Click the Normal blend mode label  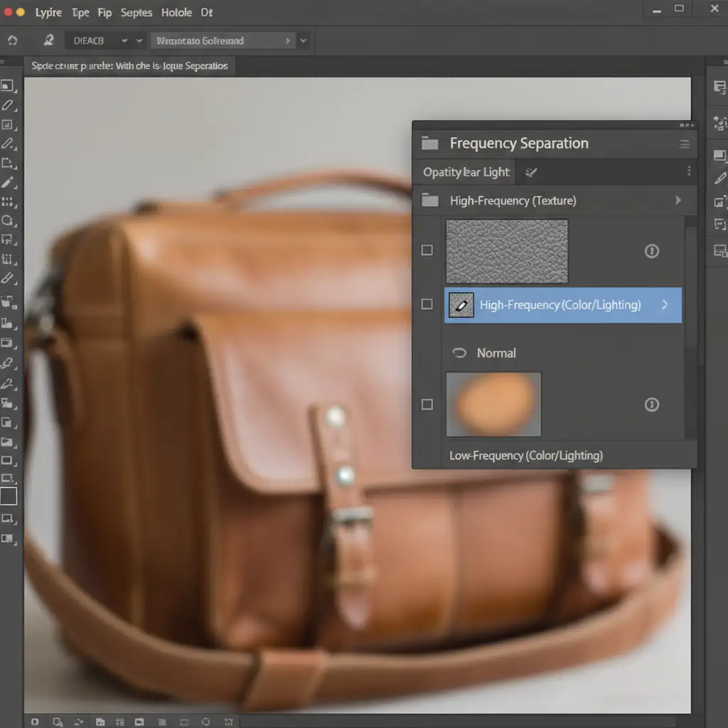click(x=496, y=353)
